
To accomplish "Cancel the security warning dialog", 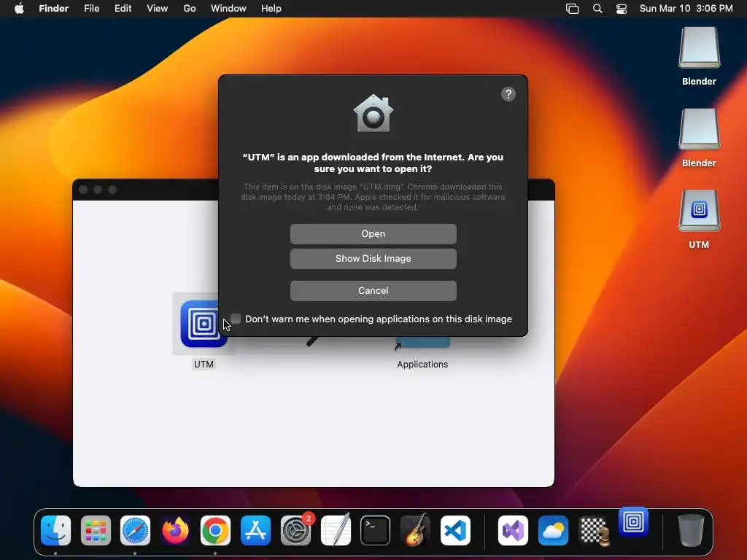I will 373,290.
